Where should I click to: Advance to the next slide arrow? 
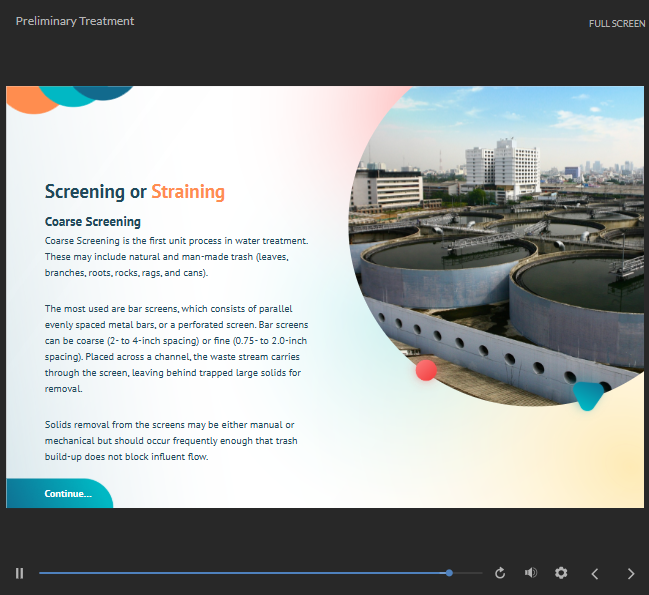coord(630,573)
